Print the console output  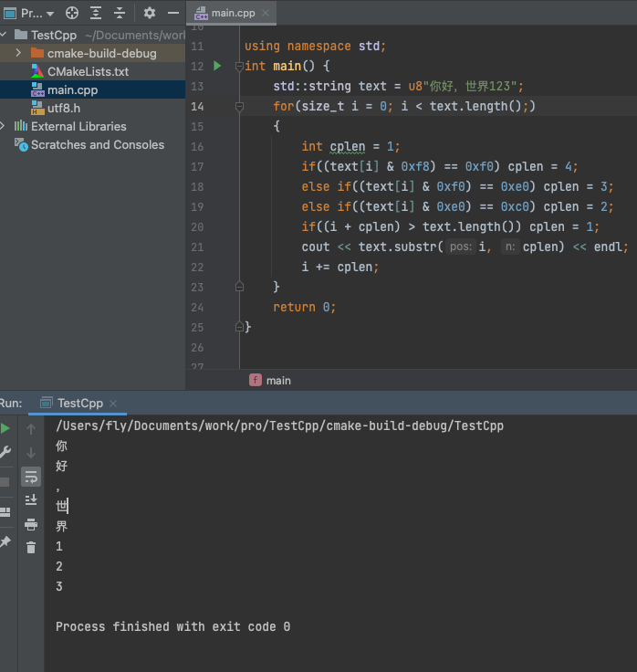coord(31,524)
